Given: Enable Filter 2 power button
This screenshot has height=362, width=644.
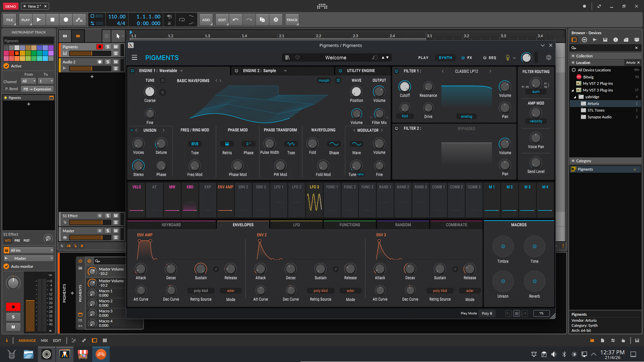Looking at the screenshot, I should point(396,128).
